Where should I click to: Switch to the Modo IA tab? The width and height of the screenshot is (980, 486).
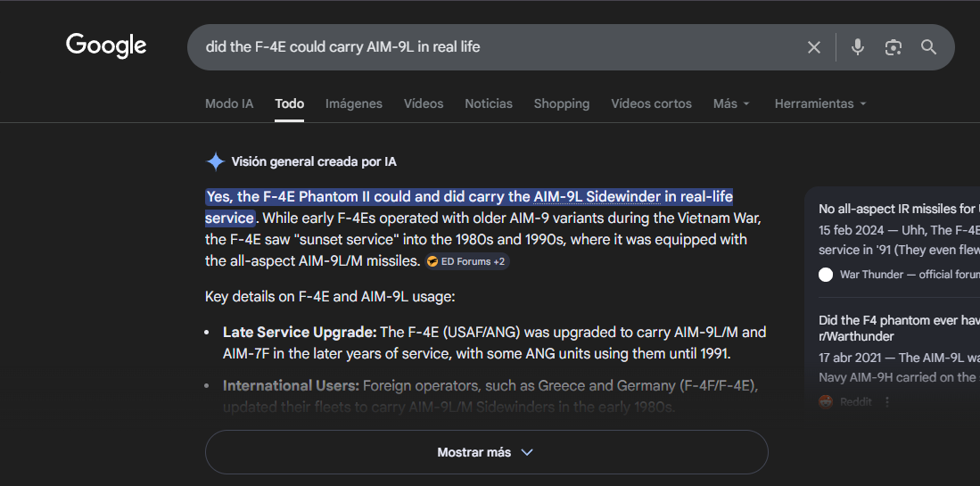pos(229,103)
